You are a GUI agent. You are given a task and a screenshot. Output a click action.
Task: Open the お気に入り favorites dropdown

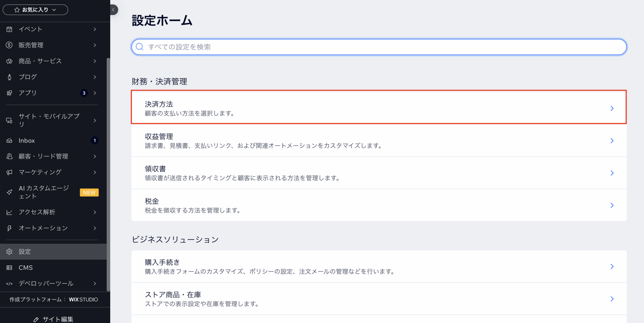point(35,10)
